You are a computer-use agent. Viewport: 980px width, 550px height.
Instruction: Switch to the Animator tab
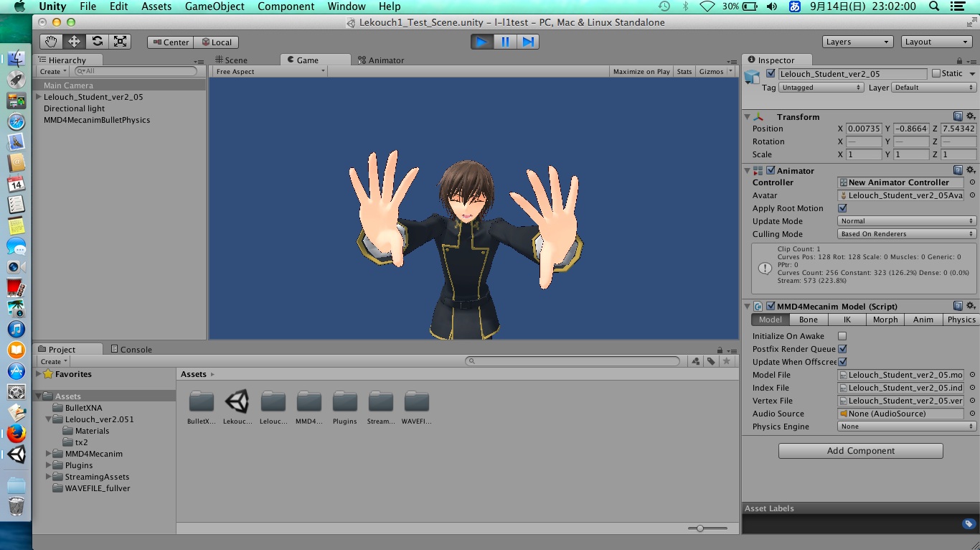(380, 60)
